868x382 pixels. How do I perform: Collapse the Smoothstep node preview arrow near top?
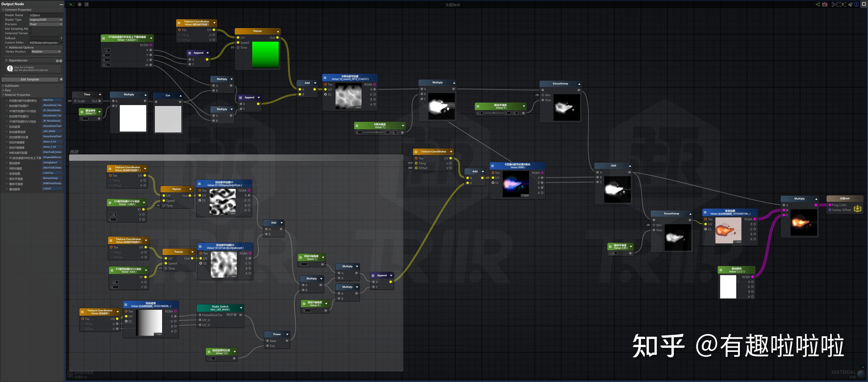coord(579,84)
